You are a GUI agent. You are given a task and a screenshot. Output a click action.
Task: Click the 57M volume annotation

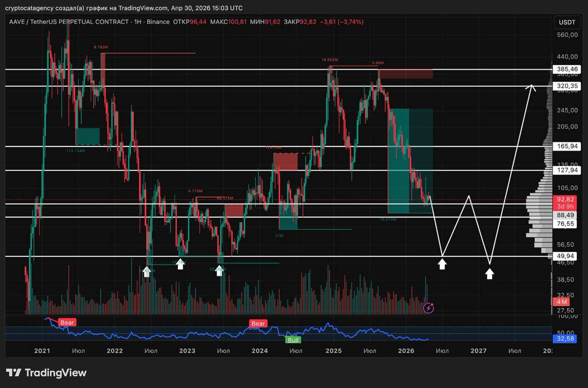click(280, 236)
